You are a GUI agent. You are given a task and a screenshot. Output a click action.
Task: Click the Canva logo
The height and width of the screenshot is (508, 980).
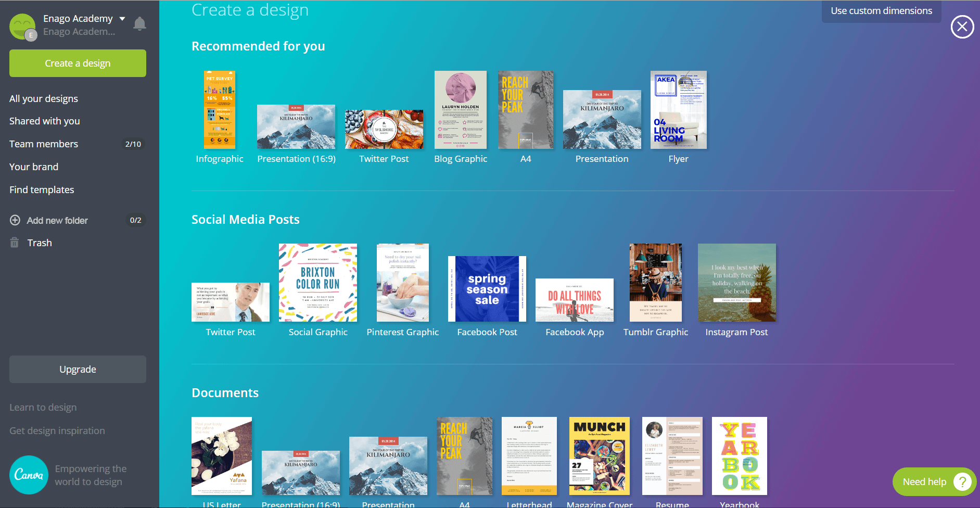click(29, 475)
